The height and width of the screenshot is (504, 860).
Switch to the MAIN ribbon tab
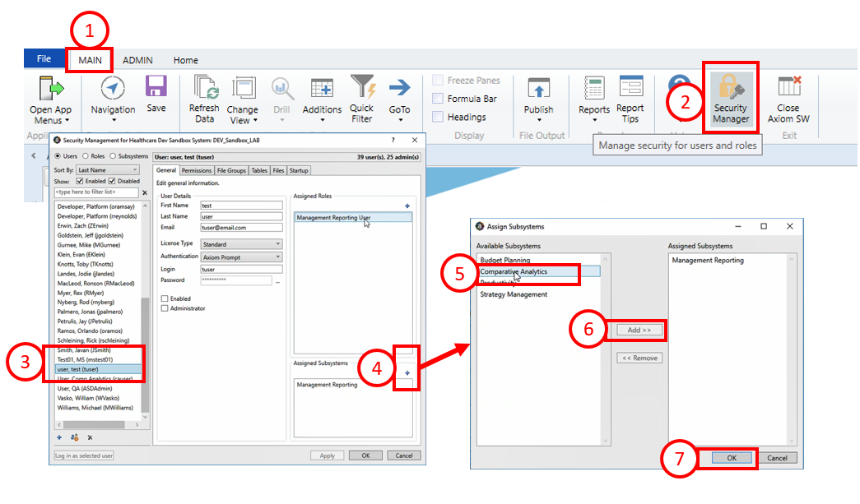click(90, 60)
